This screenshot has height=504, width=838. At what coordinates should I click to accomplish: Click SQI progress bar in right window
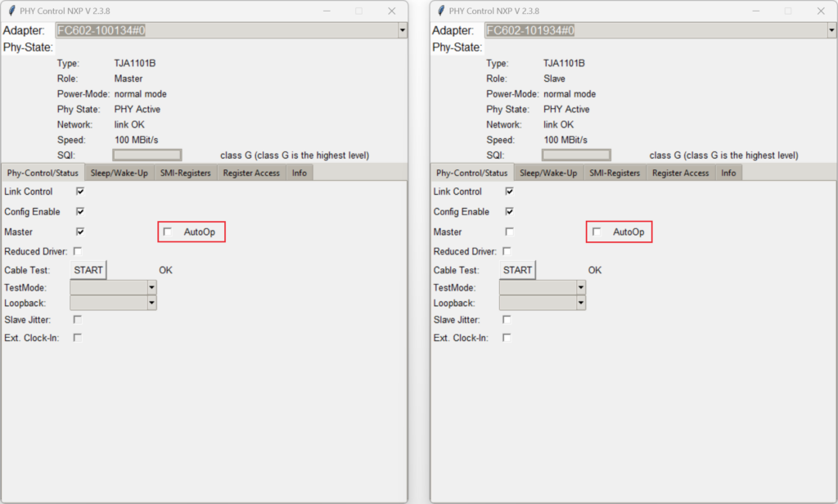click(576, 155)
